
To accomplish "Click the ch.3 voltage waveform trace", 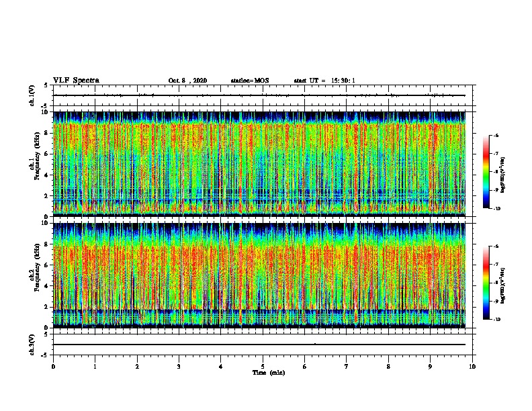I will [259, 345].
